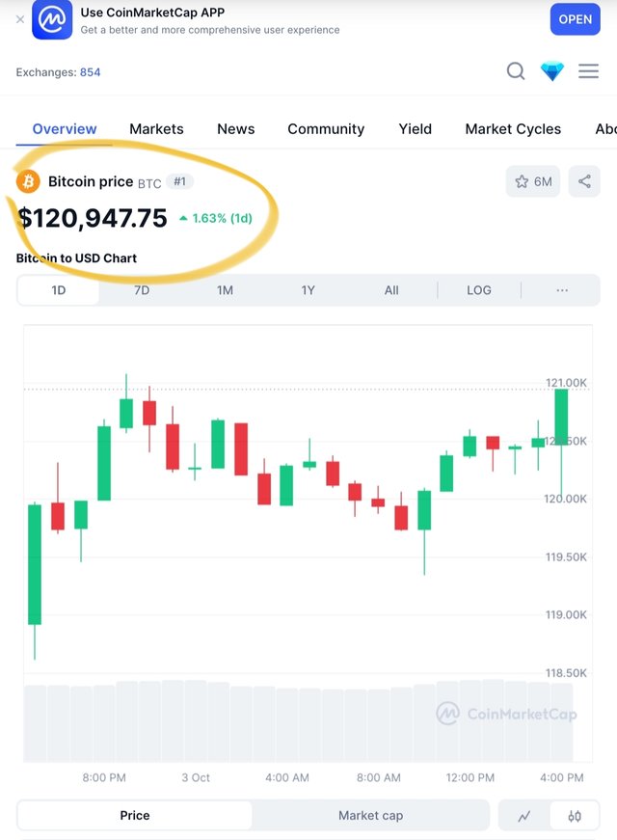Open the diamond rewards icon
Image resolution: width=617 pixels, height=840 pixels.
tap(551, 71)
